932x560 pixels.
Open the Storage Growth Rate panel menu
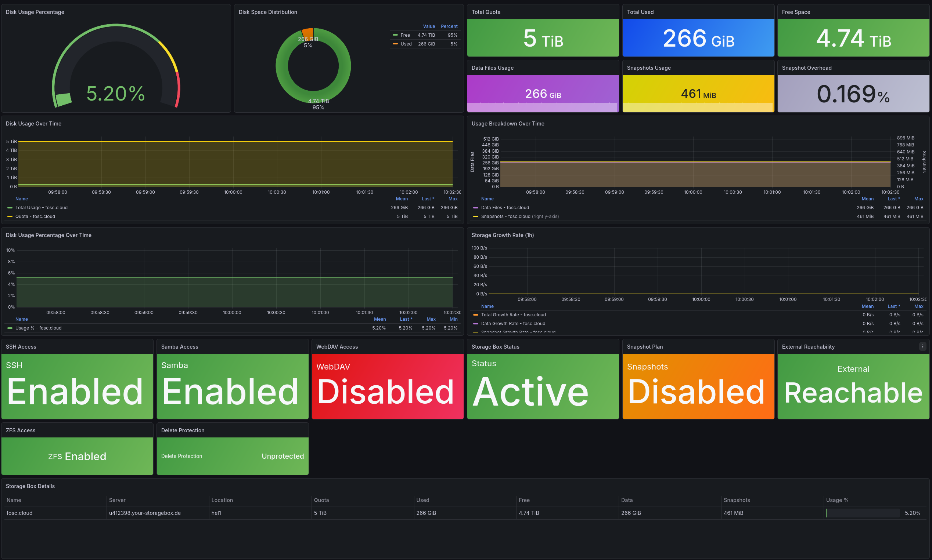(503, 235)
